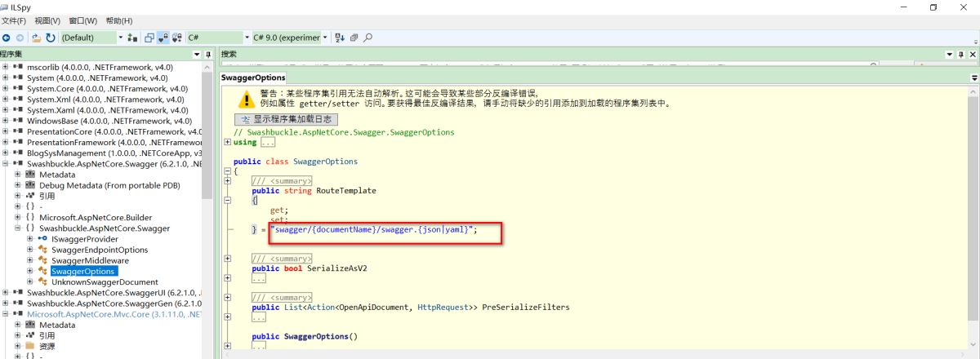The image size is (980, 359).
Task: Click the HttpRequest type link in code
Action: (x=443, y=308)
